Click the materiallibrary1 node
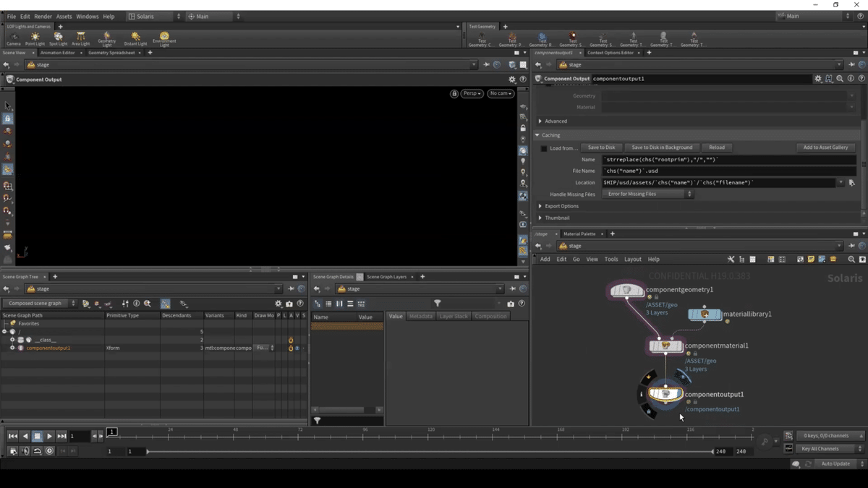The image size is (868, 488). coord(705,314)
